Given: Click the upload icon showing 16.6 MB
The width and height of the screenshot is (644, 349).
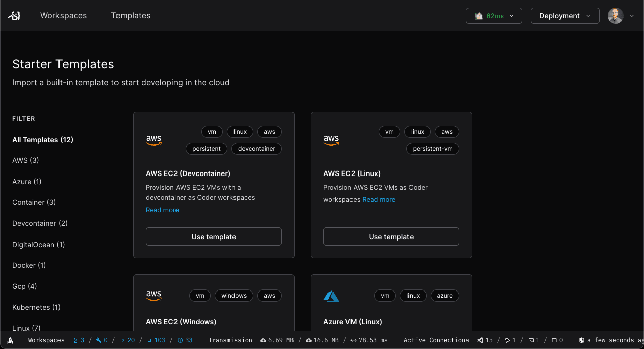Looking at the screenshot, I should coord(309,340).
